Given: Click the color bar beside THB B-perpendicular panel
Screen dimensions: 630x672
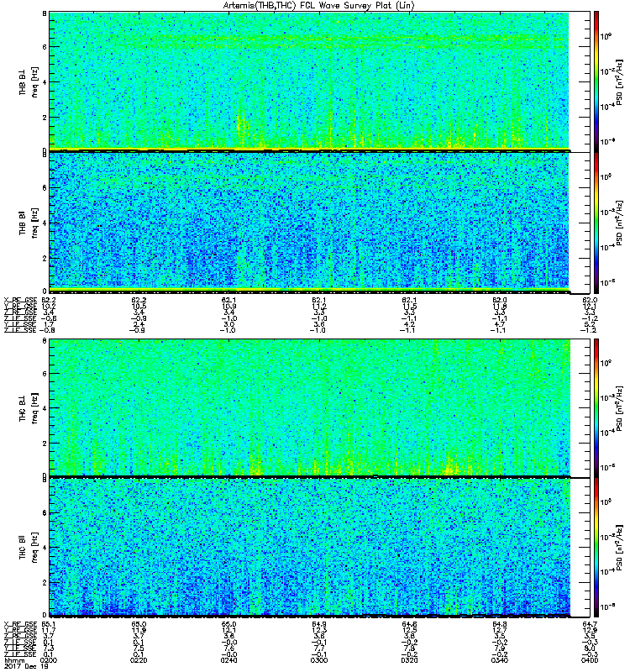Looking at the screenshot, I should pyautogui.click(x=596, y=81).
